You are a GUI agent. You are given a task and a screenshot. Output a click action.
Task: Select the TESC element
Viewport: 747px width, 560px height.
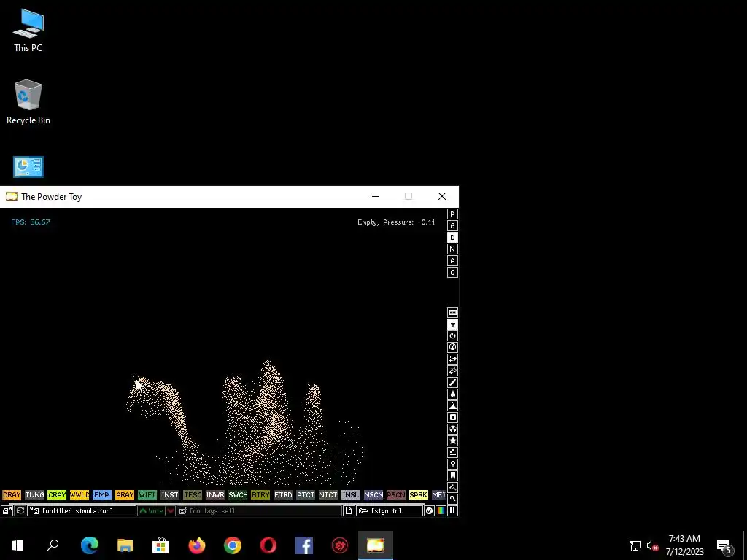pyautogui.click(x=193, y=495)
